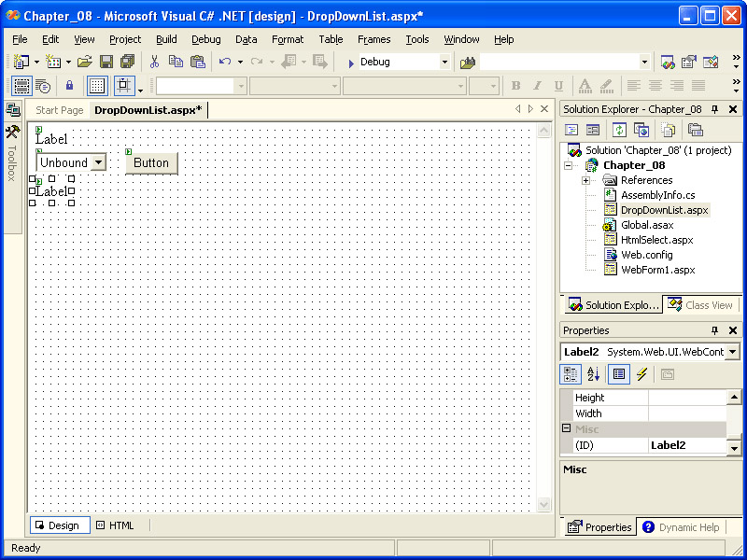
Task: Open the Debug configuration dropdown
Action: 444,62
